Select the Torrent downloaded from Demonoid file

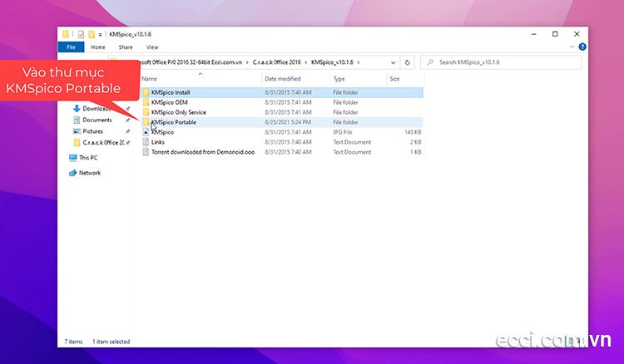tap(202, 152)
